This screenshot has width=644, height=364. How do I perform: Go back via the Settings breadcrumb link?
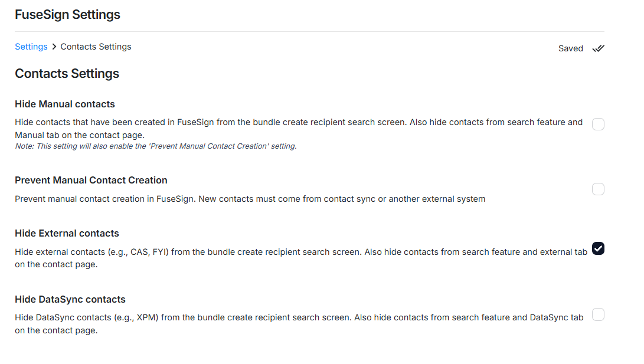[x=31, y=47]
